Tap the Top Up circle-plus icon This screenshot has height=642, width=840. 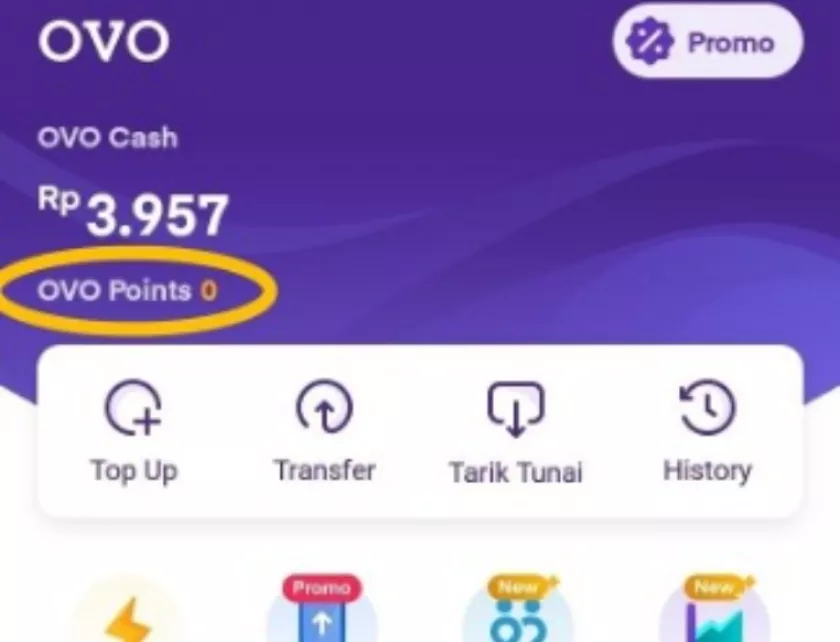[x=133, y=407]
